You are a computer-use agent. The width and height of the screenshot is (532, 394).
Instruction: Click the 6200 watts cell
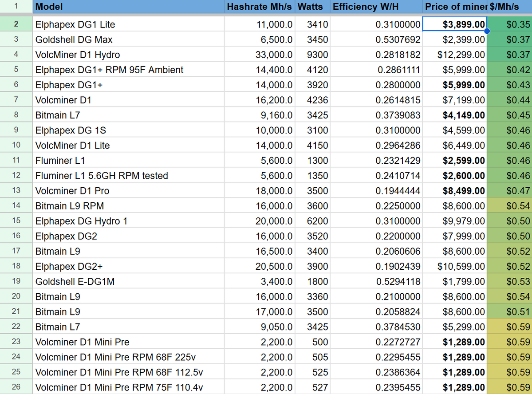pyautogui.click(x=312, y=221)
